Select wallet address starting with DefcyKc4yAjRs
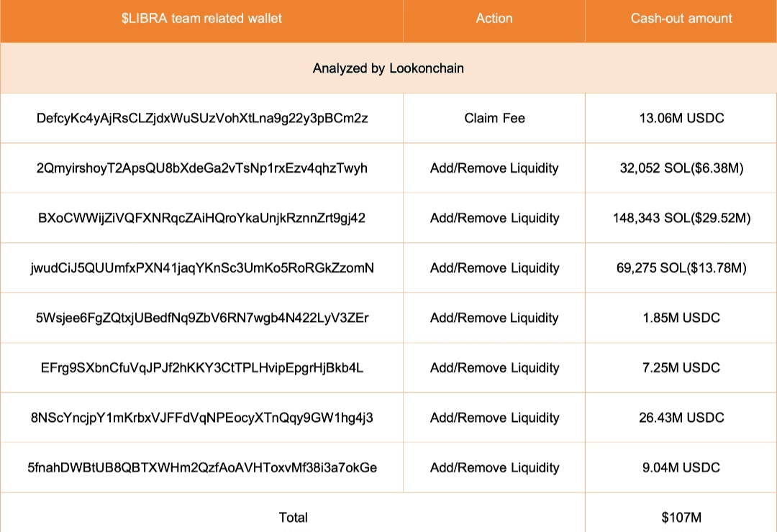The image size is (777, 532). click(x=202, y=119)
